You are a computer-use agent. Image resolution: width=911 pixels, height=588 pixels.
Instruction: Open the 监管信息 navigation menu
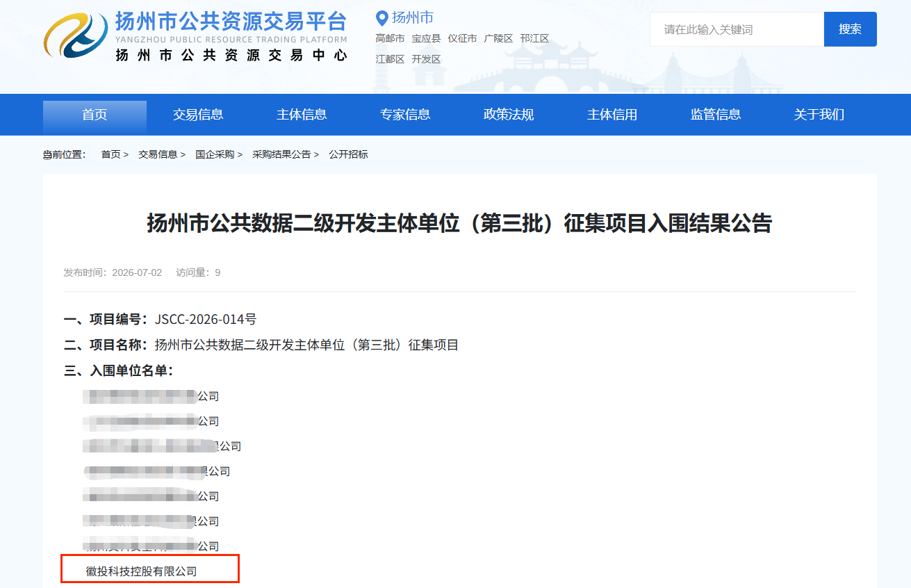(716, 115)
